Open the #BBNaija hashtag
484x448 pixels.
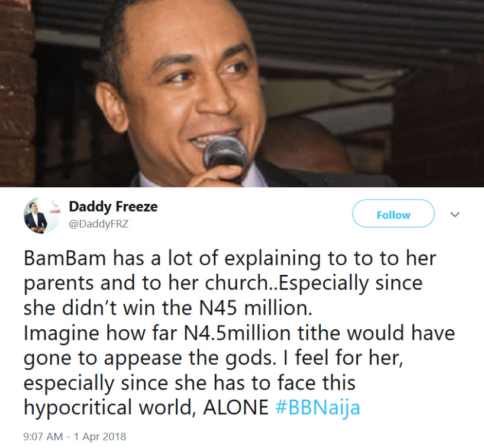318,408
